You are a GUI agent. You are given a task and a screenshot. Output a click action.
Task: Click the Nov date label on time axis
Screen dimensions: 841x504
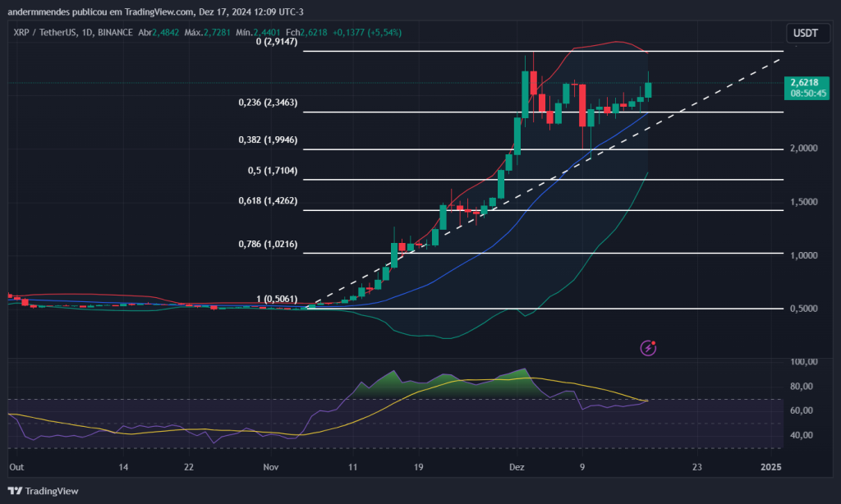[271, 467]
